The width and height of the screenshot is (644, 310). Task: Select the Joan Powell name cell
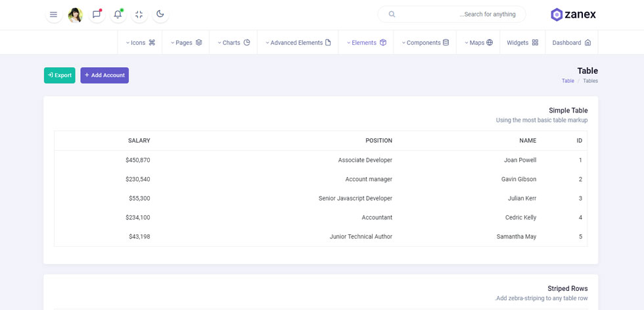(x=520, y=160)
